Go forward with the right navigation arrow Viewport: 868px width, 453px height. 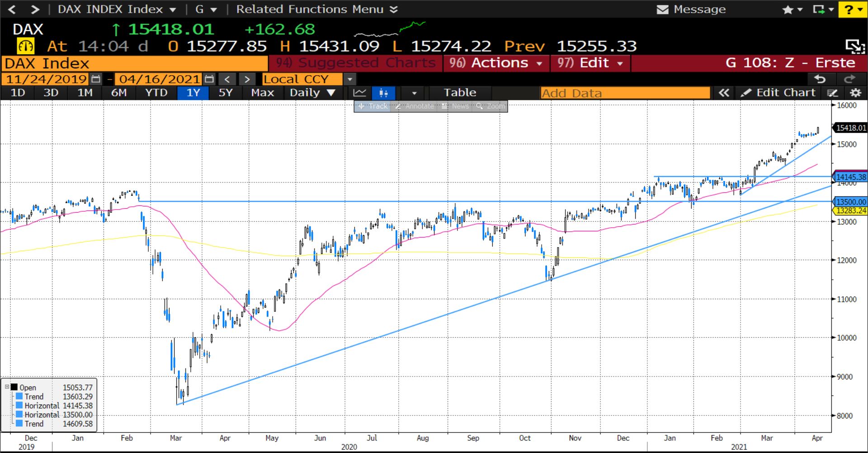(34, 9)
